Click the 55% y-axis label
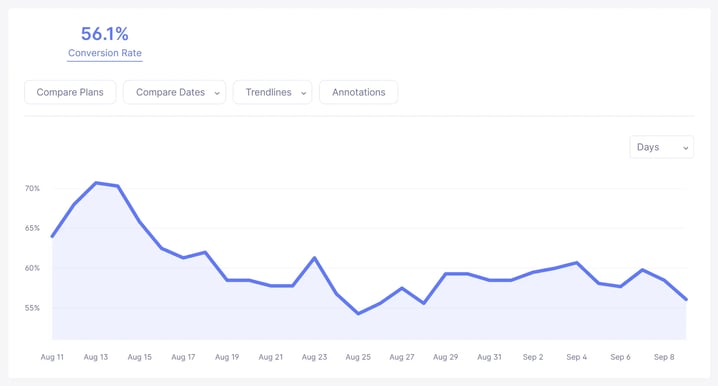718x386 pixels. point(32,308)
